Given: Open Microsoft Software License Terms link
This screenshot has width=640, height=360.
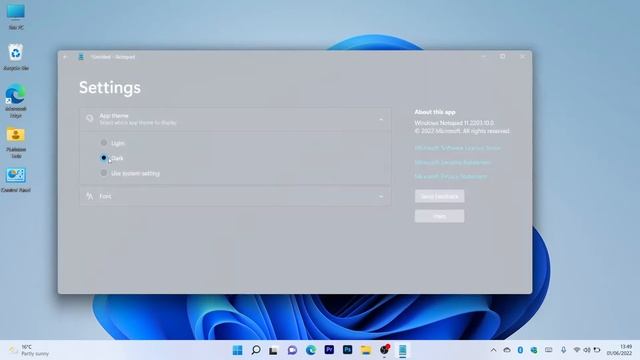Looking at the screenshot, I should 458,148.
